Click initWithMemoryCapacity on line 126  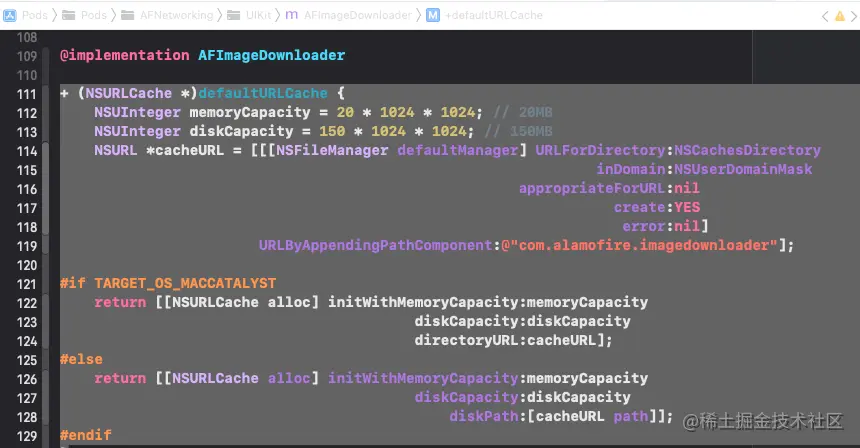point(423,378)
